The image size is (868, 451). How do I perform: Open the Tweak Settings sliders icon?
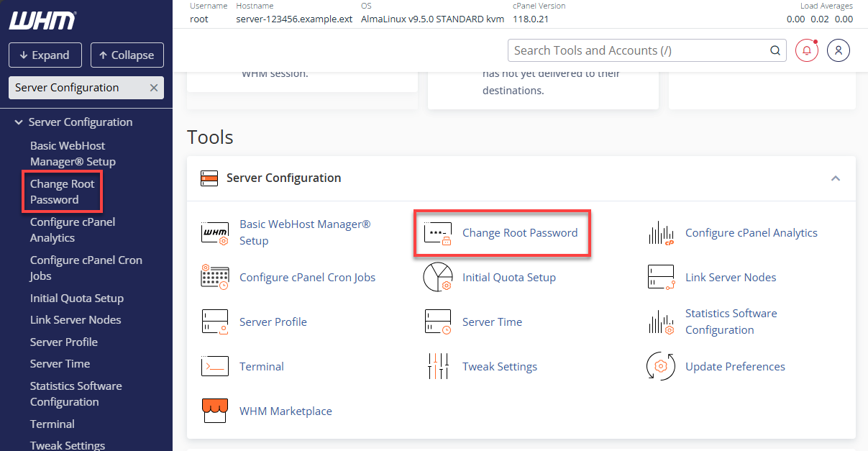coord(439,366)
